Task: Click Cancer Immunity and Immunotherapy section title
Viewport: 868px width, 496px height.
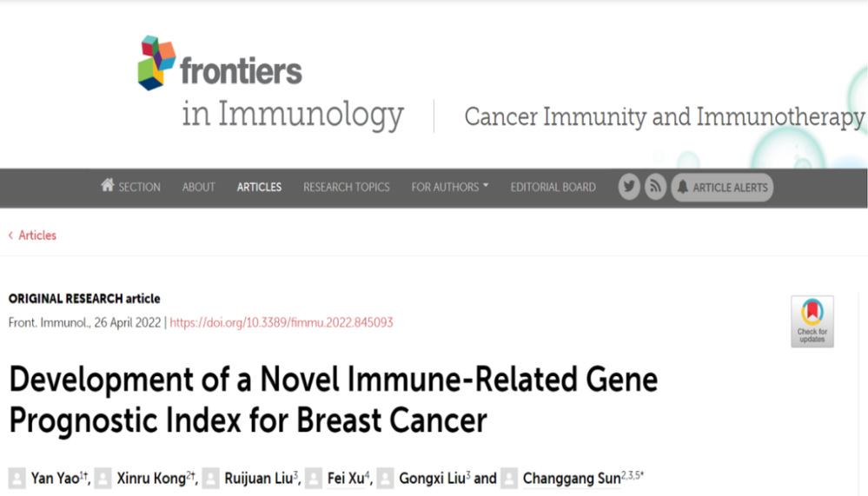Action: pyautogui.click(x=664, y=117)
